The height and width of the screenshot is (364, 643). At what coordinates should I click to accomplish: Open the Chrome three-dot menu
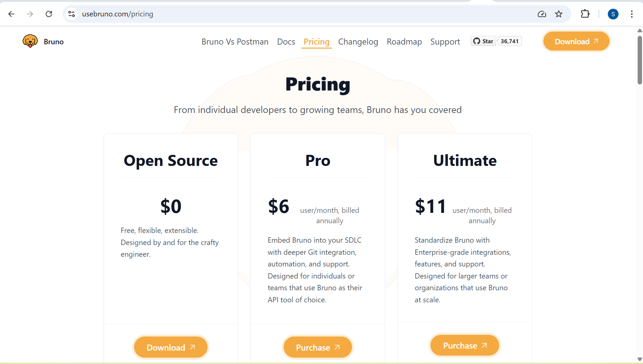tap(632, 14)
